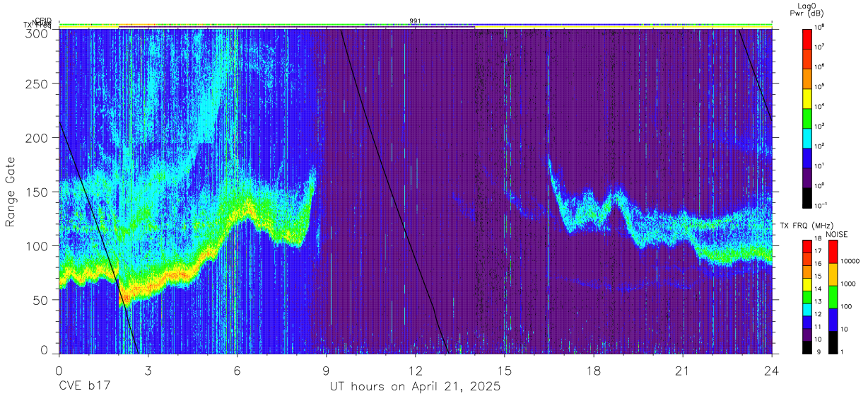Click the 'CPID' label at top left

(x=43, y=21)
